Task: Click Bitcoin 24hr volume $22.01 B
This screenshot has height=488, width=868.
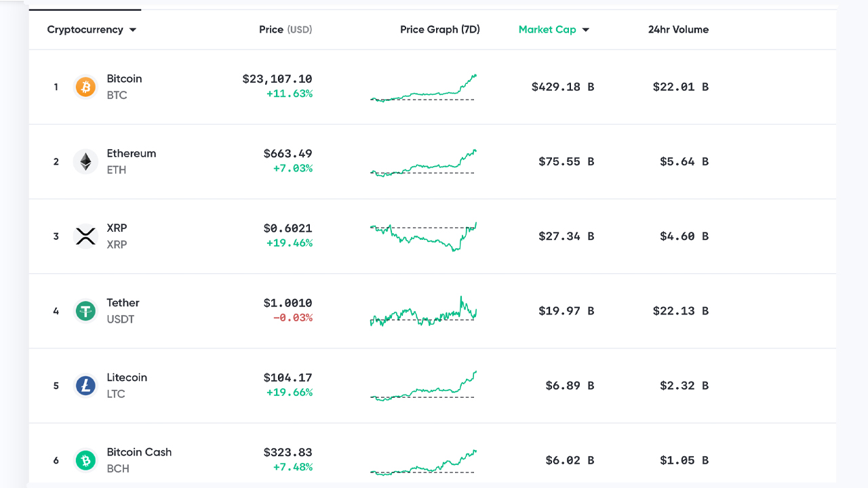Action: (681, 87)
